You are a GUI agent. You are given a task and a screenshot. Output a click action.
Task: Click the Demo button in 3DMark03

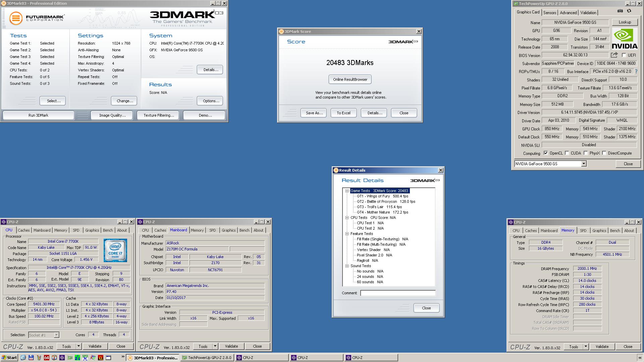(205, 115)
